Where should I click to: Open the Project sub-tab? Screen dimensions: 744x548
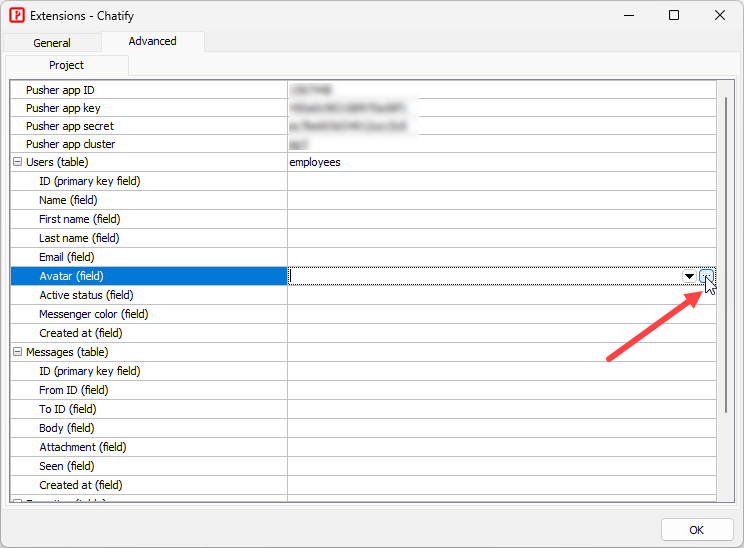[x=66, y=65]
